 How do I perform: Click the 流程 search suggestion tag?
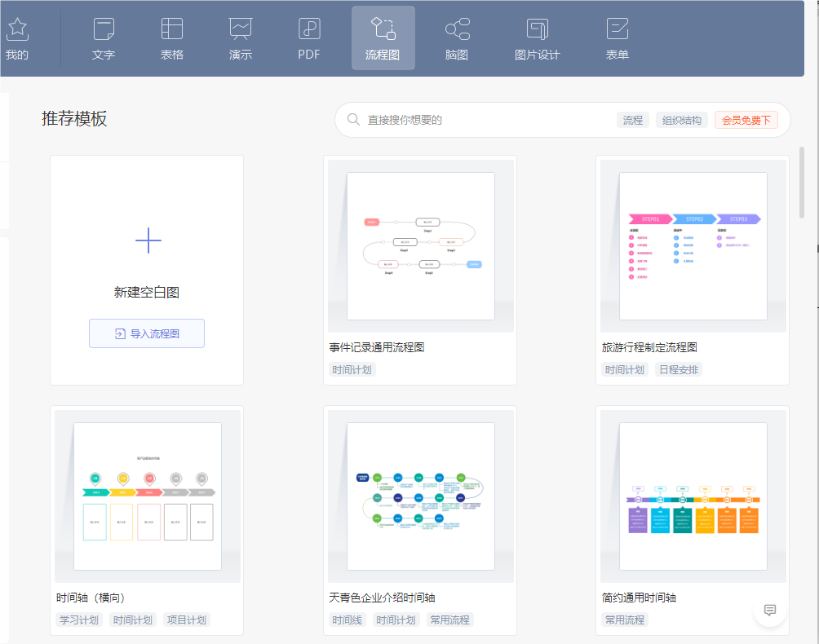click(x=635, y=119)
